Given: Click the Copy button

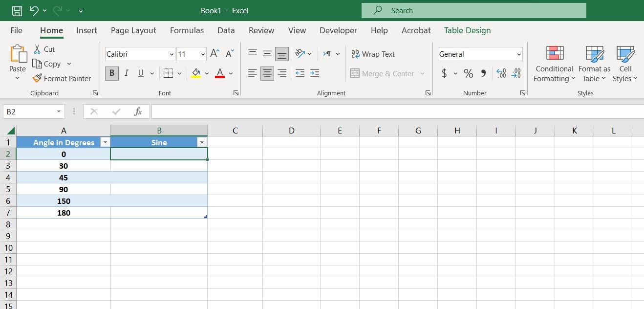Looking at the screenshot, I should [x=46, y=64].
